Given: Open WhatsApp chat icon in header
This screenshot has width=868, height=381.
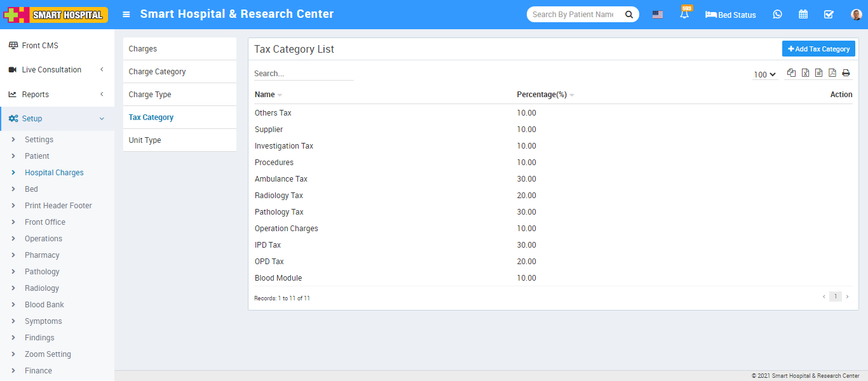Looking at the screenshot, I should click(x=777, y=15).
